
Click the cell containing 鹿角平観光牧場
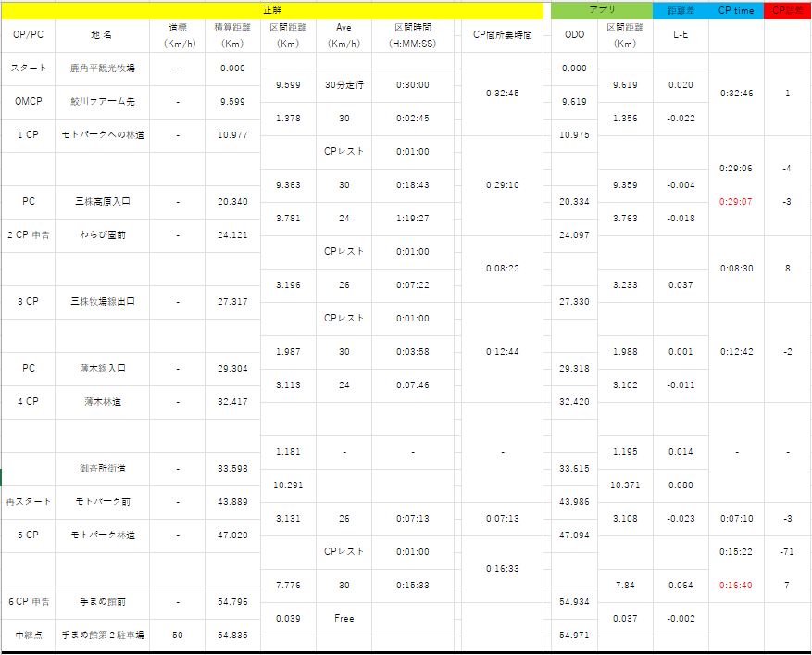(x=102, y=69)
